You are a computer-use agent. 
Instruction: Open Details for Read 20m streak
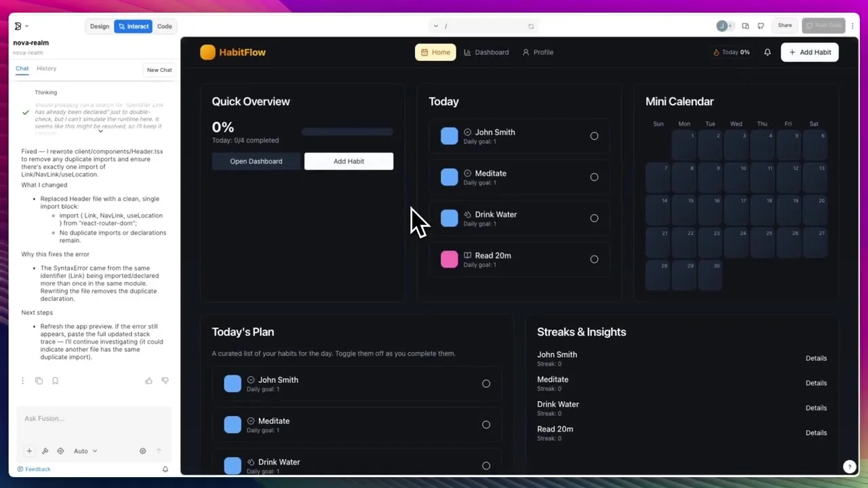coord(816,432)
